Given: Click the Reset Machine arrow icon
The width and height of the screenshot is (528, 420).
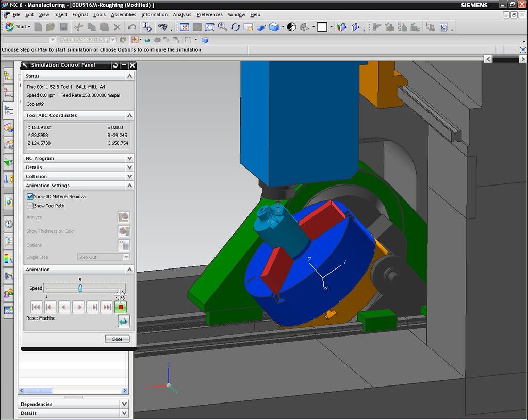Looking at the screenshot, I should tap(123, 322).
